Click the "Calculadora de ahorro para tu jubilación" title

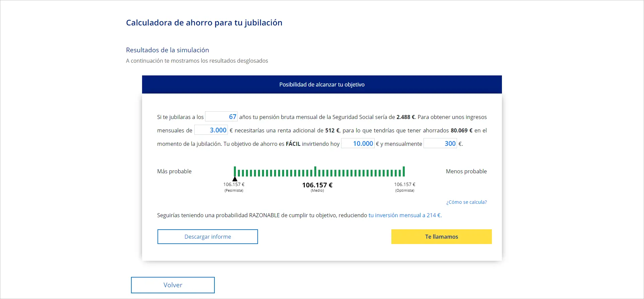[204, 22]
